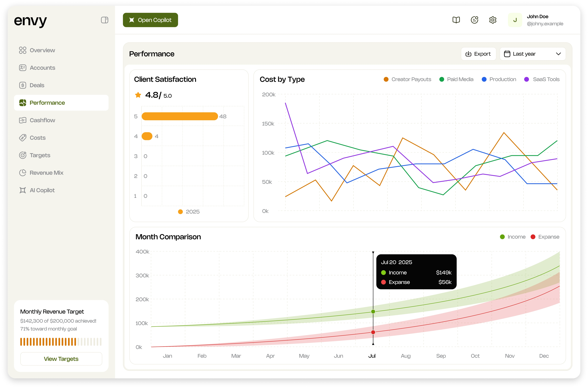Toggle Income series in Month Comparison legend

(512, 237)
